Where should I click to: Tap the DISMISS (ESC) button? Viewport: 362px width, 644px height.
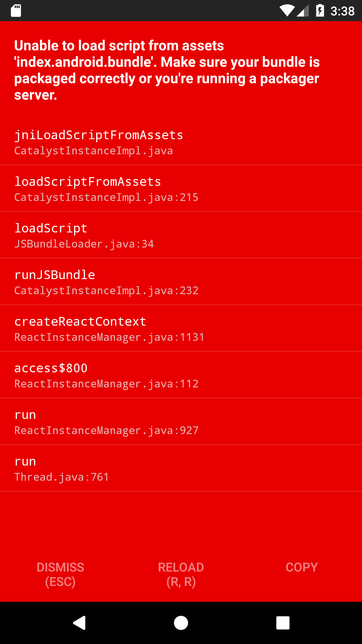pos(60,574)
